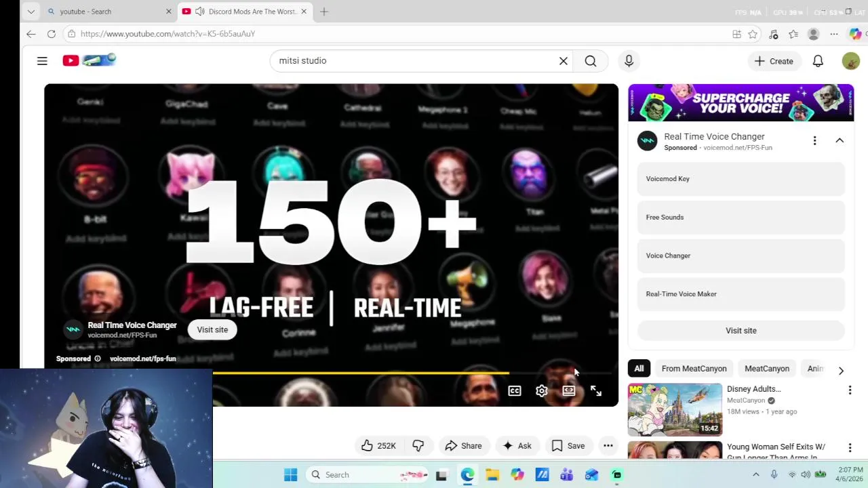Open the Supercharge Your Voice banner ad
The width and height of the screenshot is (868, 488).
741,102
